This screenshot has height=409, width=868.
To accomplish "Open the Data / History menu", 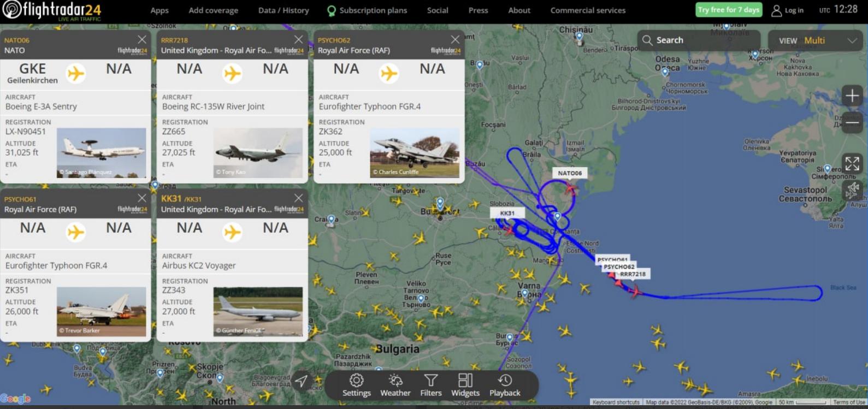I will tap(284, 10).
